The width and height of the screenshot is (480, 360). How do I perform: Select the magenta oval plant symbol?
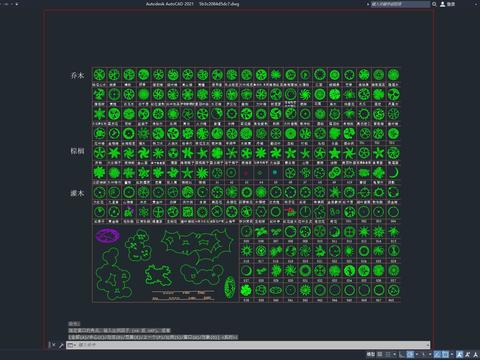[108, 236]
